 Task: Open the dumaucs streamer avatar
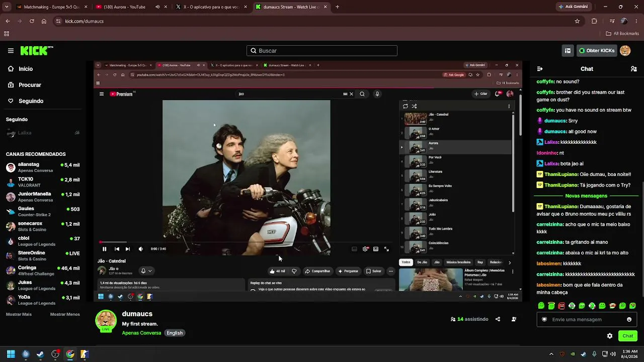tap(106, 321)
